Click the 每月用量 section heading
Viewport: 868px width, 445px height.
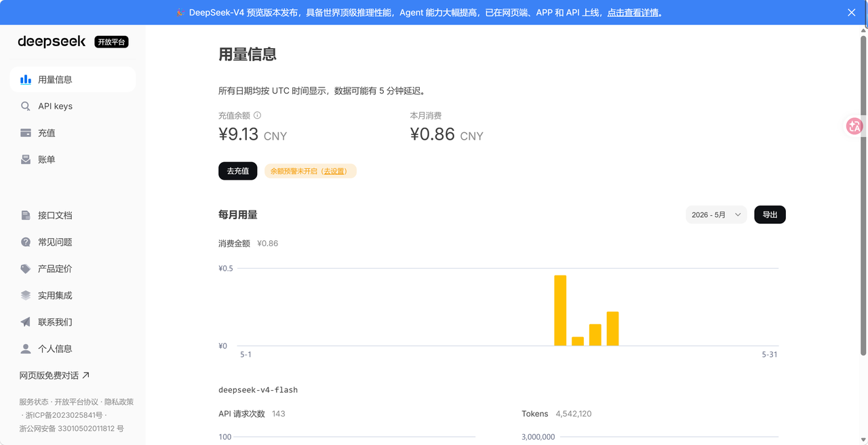[238, 215]
